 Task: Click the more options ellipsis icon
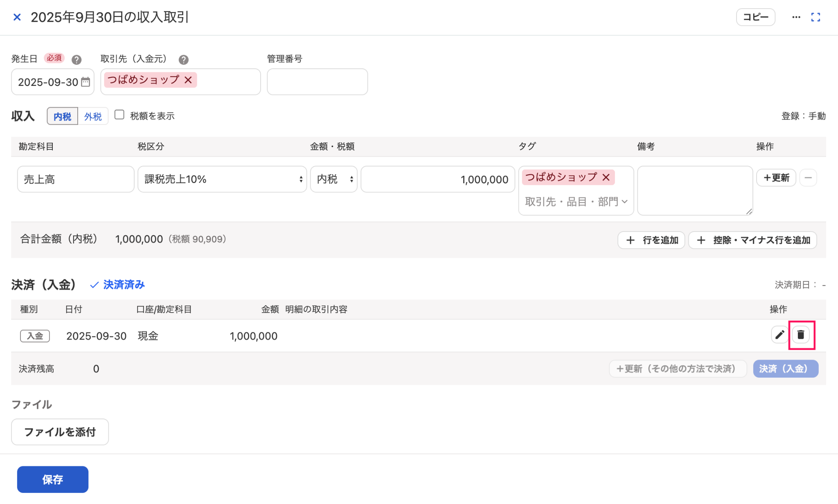pyautogui.click(x=796, y=17)
